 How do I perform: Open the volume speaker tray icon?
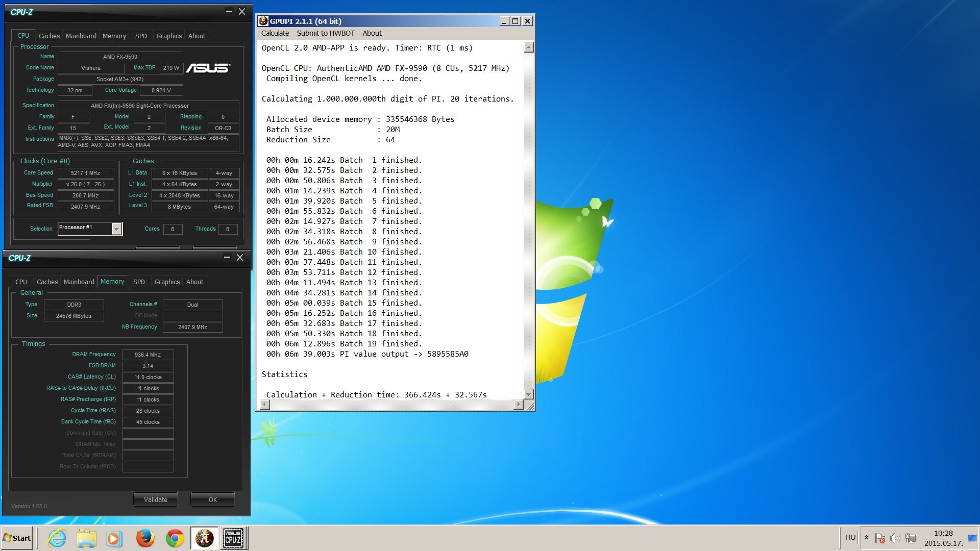(x=895, y=538)
